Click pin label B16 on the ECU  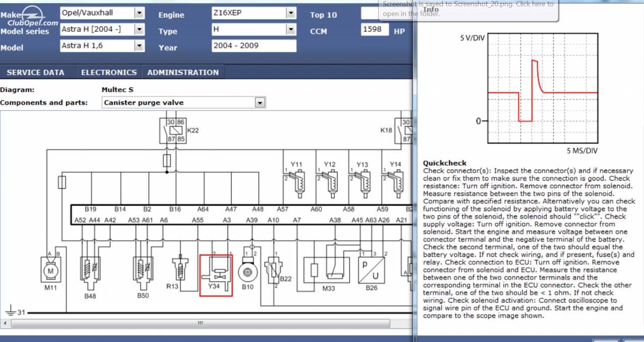click(x=175, y=209)
